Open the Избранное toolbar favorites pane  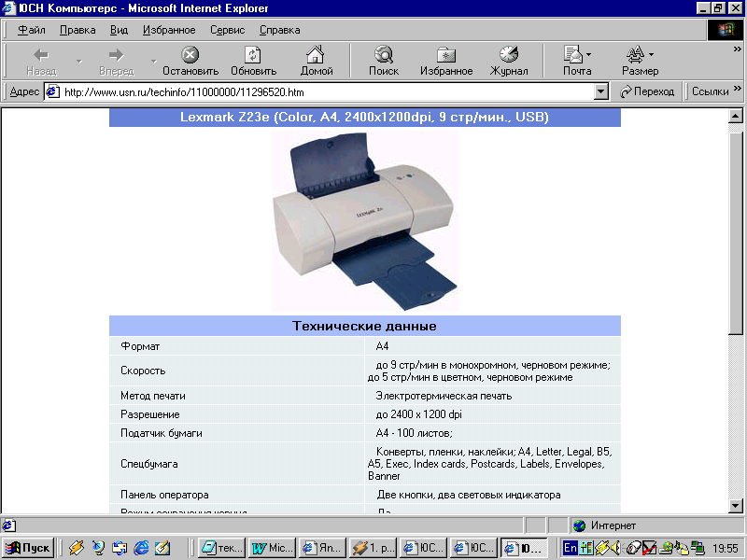coord(446,61)
